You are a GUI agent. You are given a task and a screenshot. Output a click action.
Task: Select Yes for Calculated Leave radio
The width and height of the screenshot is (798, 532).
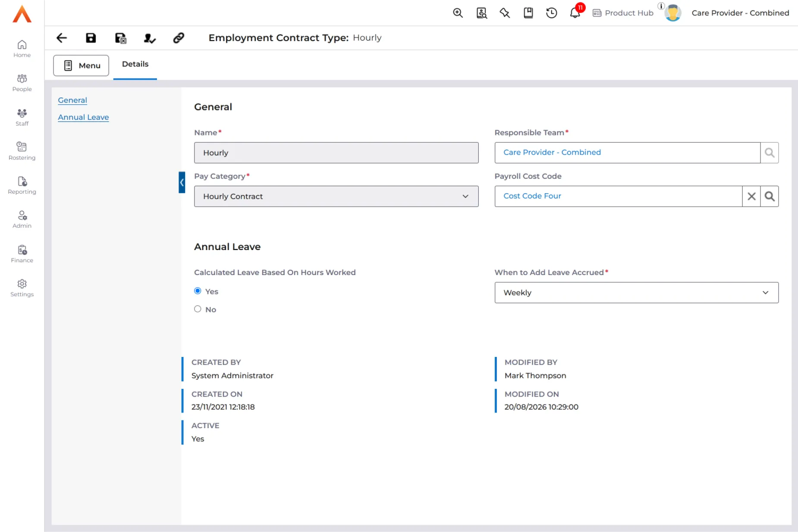click(198, 291)
